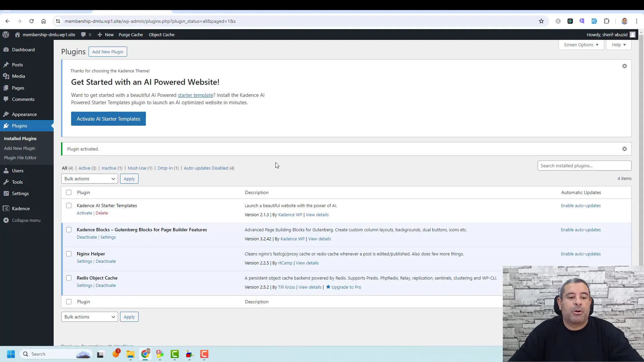Tick the select-all checkbox in table footer
This screenshot has width=644, height=362.
69,302
